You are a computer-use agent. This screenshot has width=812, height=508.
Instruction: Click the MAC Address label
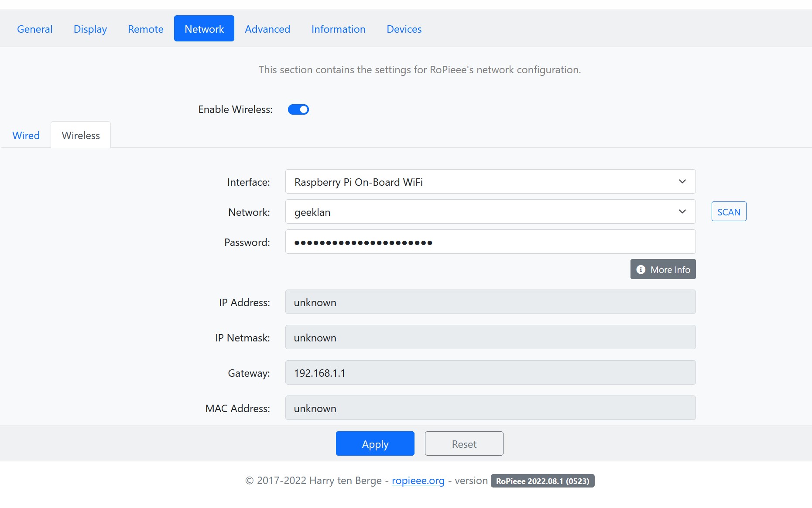tap(238, 409)
